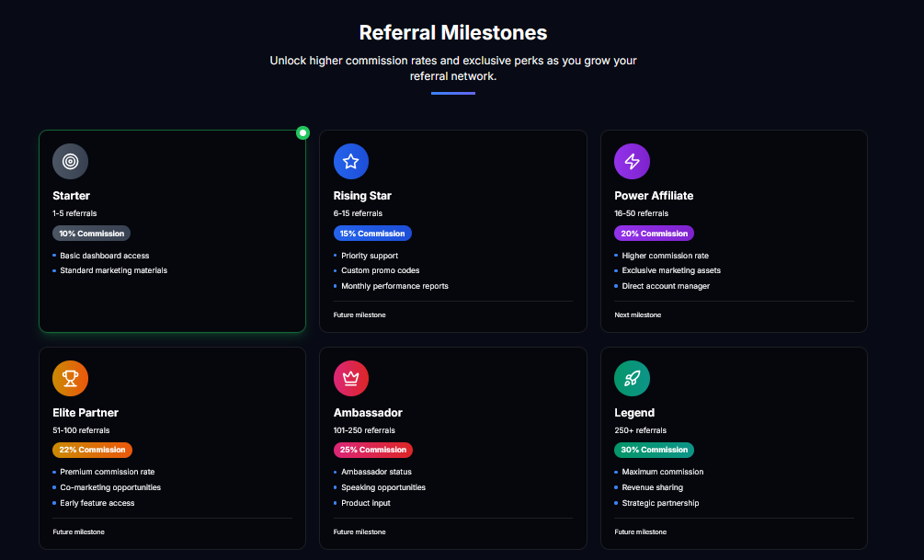
Task: Click the purple 20% Commission badge
Action: coord(654,234)
